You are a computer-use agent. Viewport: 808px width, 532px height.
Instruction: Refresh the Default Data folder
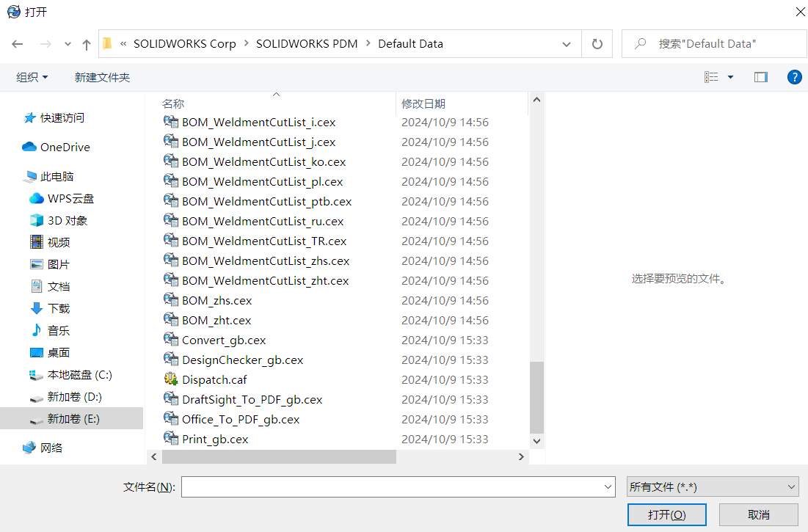597,44
